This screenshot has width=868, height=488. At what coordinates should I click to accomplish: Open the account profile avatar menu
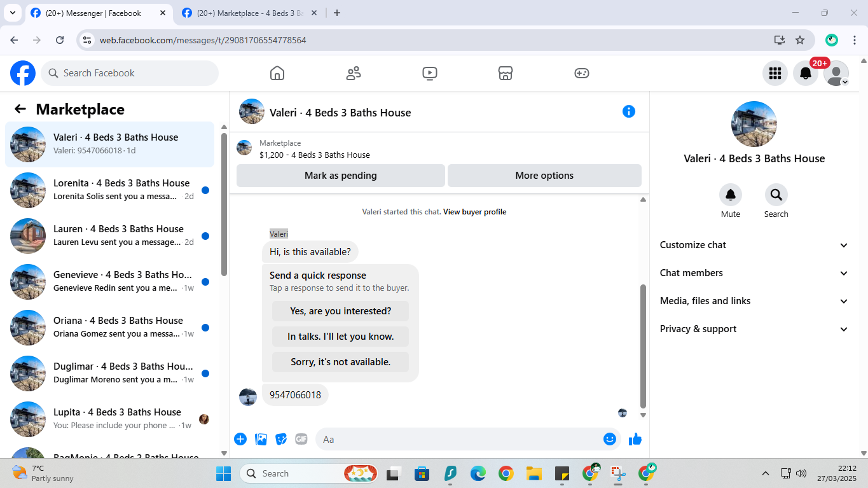[836, 73]
